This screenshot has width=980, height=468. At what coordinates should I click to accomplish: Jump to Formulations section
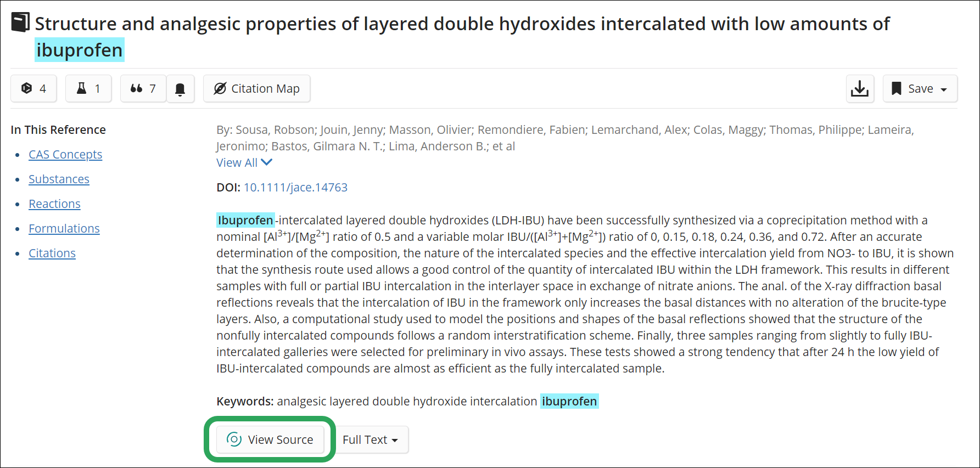pos(64,228)
